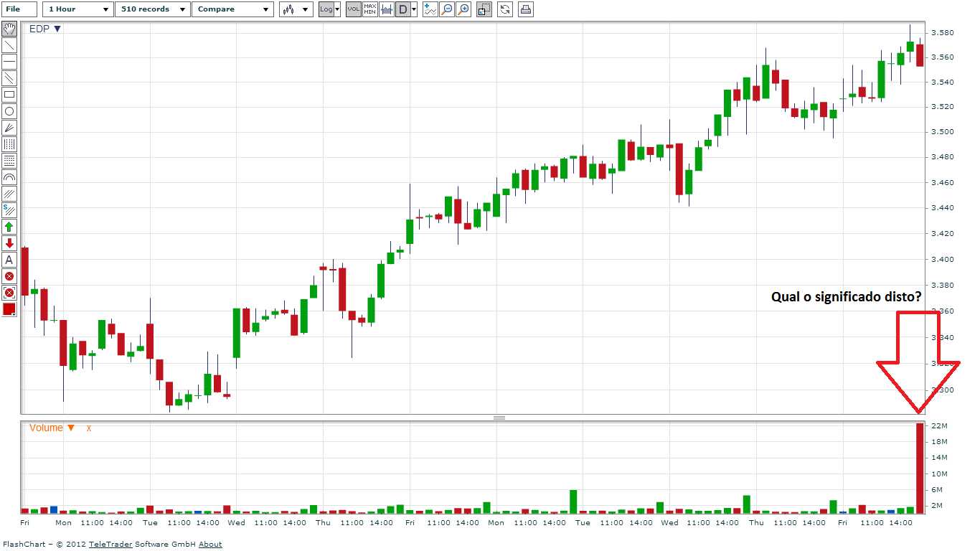Refresh the chart data
Image resolution: width=980 pixels, height=551 pixels.
(x=505, y=9)
